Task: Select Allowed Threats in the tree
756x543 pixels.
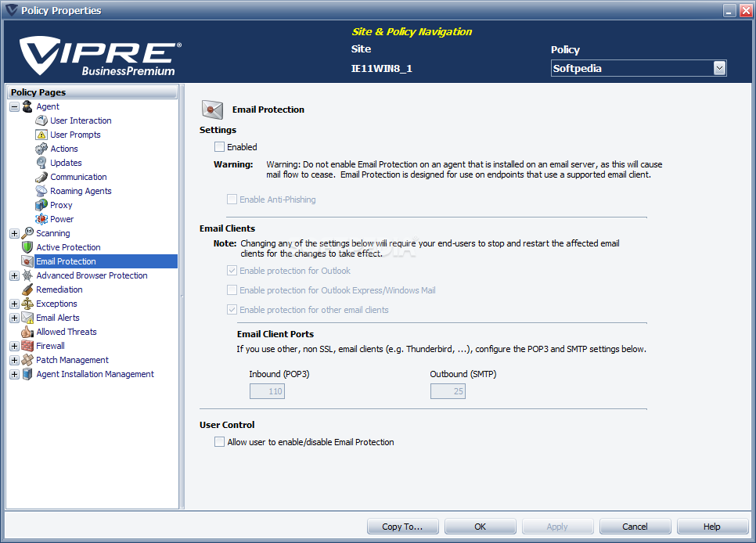Action: [x=67, y=332]
